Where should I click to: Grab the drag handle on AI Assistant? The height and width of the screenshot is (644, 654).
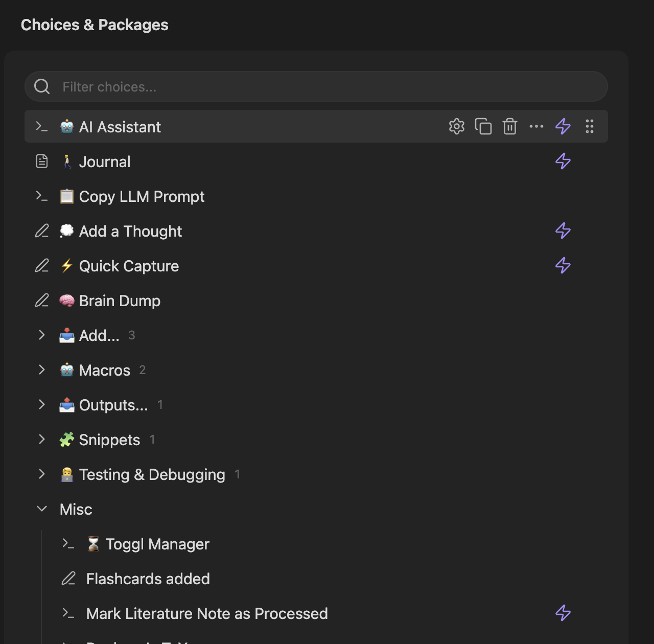click(589, 126)
